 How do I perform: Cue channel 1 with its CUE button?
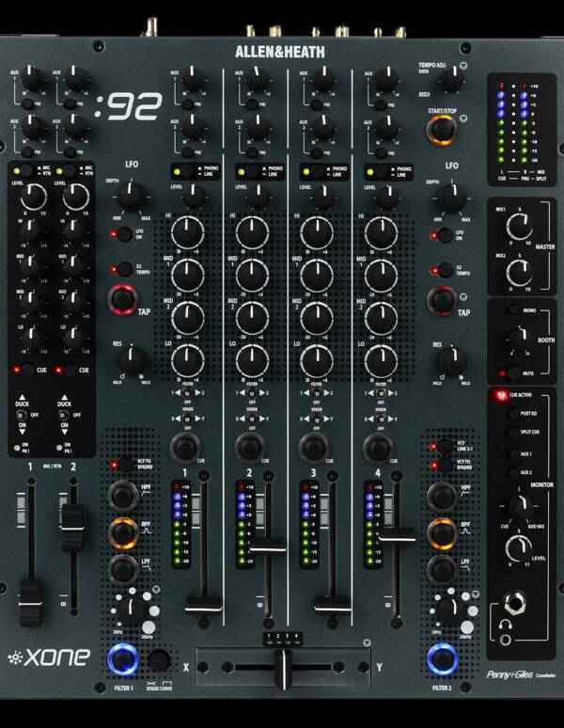tap(185, 447)
